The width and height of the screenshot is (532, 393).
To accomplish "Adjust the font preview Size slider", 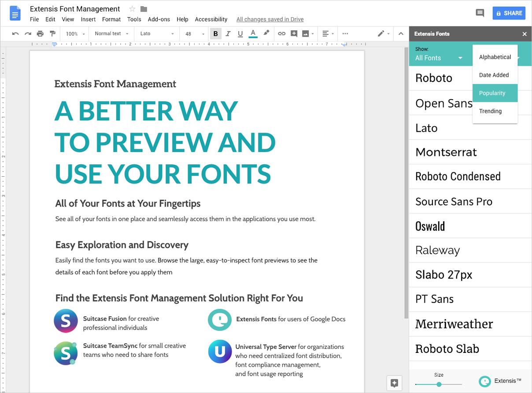I will point(439,384).
